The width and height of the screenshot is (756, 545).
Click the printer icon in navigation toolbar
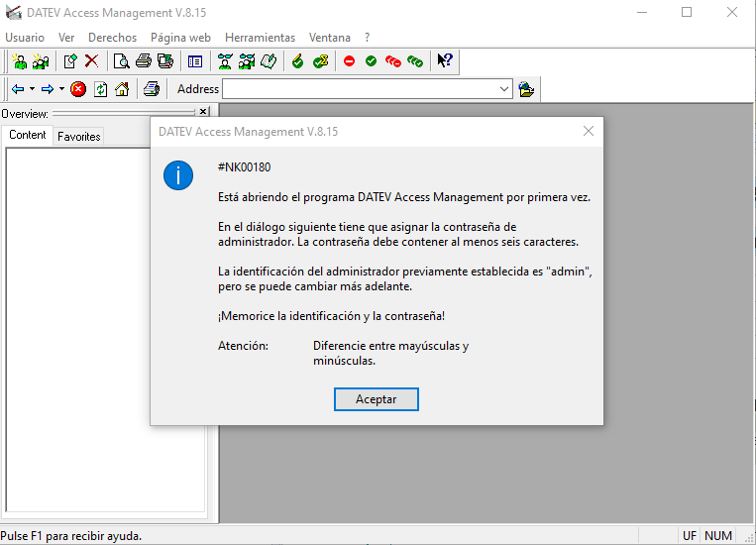(152, 89)
